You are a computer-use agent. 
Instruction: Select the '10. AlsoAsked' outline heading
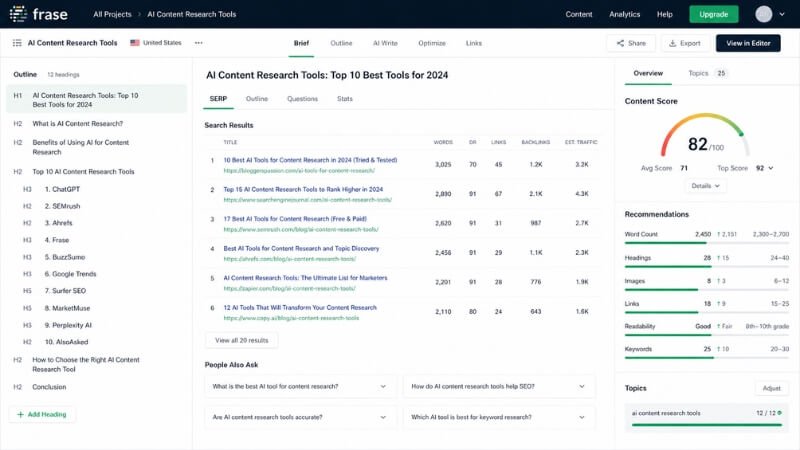coord(66,342)
